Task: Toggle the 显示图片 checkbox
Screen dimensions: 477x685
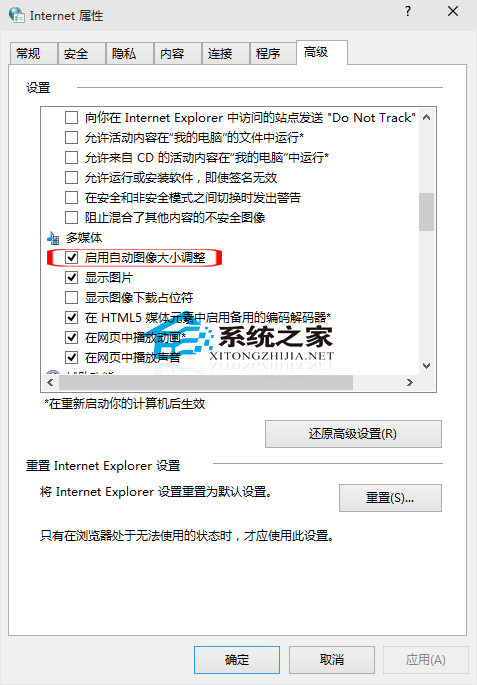Action: click(x=72, y=277)
